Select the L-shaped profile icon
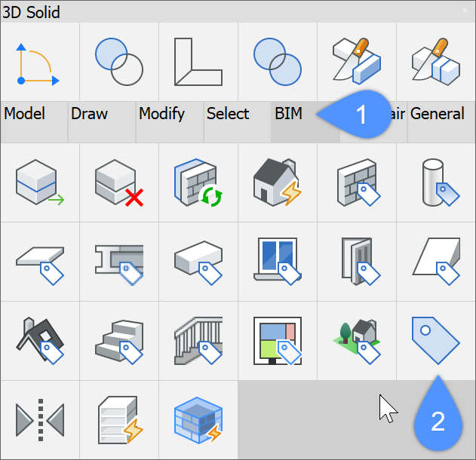The width and height of the screenshot is (476, 460). (x=198, y=62)
